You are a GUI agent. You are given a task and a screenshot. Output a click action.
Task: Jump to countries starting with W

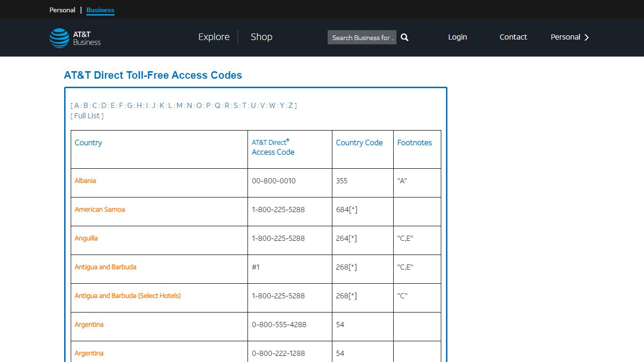272,106
